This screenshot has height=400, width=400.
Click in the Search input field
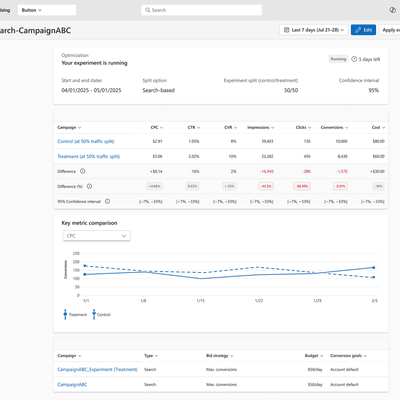pyautogui.click(x=201, y=10)
